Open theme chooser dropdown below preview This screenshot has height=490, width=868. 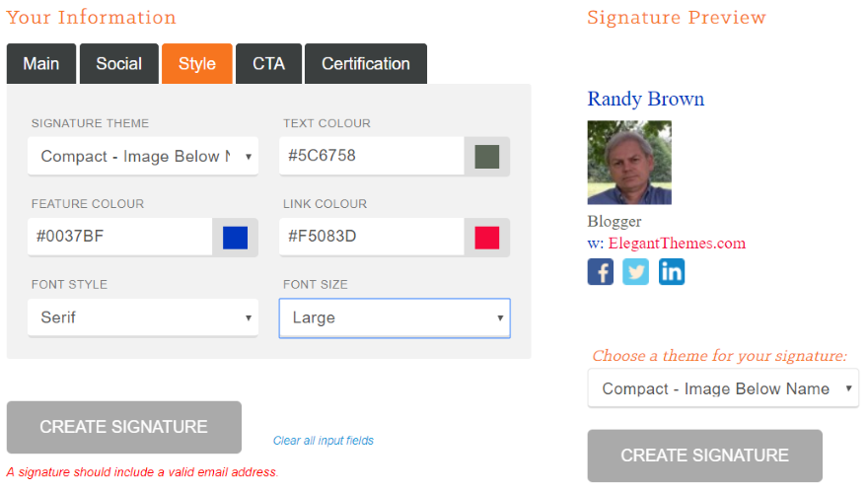coord(723,388)
